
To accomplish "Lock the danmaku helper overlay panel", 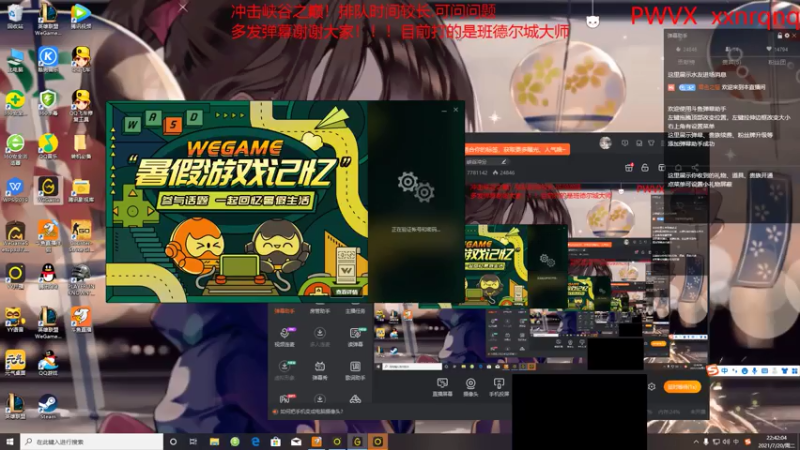I will coord(779,35).
